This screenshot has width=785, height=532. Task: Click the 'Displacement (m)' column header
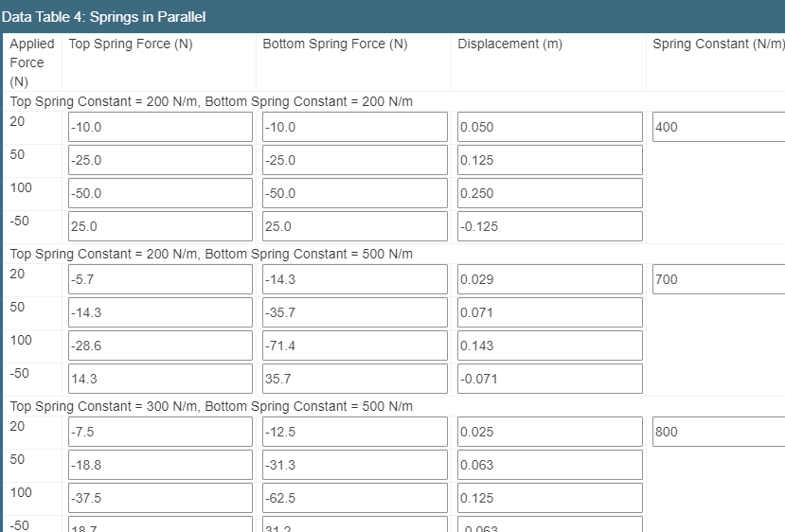[510, 44]
